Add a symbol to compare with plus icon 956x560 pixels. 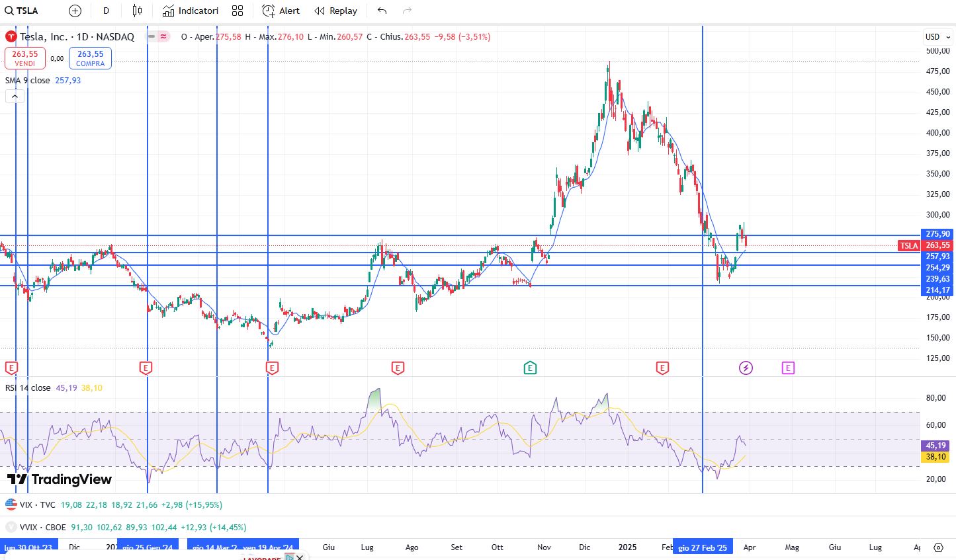click(x=75, y=11)
